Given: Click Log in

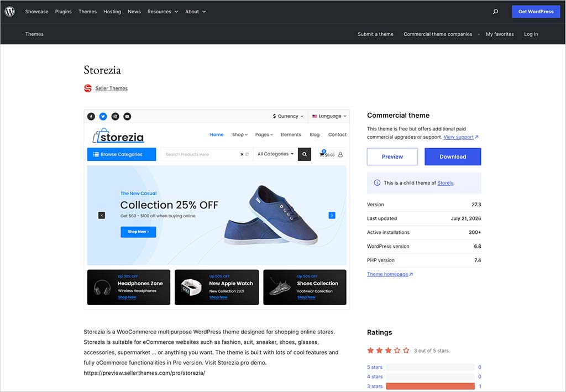Looking at the screenshot, I should (x=531, y=34).
